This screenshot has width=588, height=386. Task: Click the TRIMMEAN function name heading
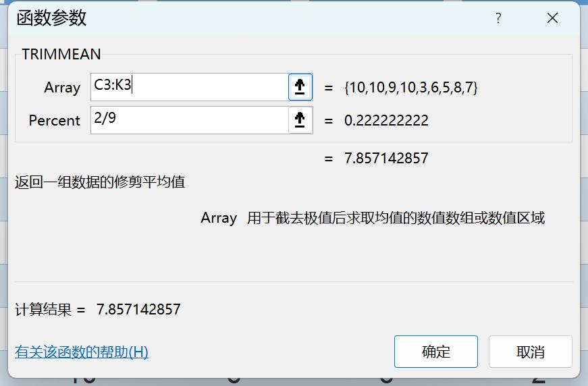tap(61, 55)
